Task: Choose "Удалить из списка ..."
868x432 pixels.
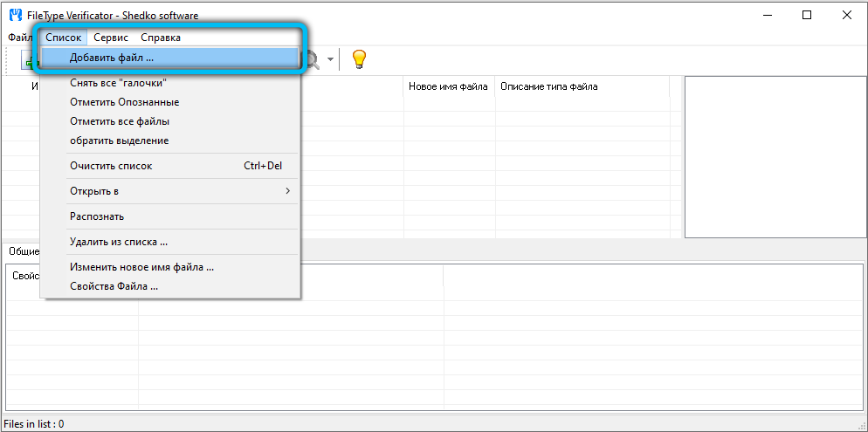Action: (x=119, y=242)
